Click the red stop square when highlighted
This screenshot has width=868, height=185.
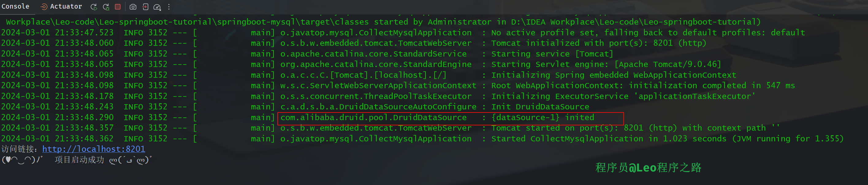(118, 6)
